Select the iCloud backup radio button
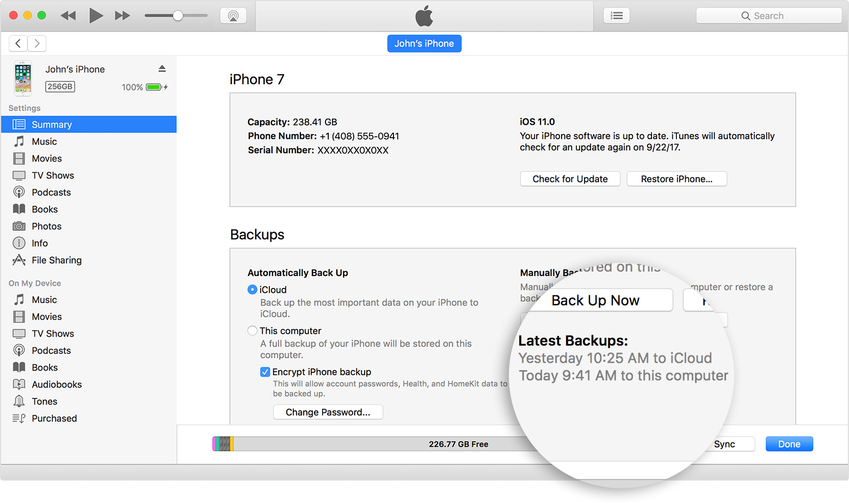Screen dimensions: 849x504 (x=253, y=290)
